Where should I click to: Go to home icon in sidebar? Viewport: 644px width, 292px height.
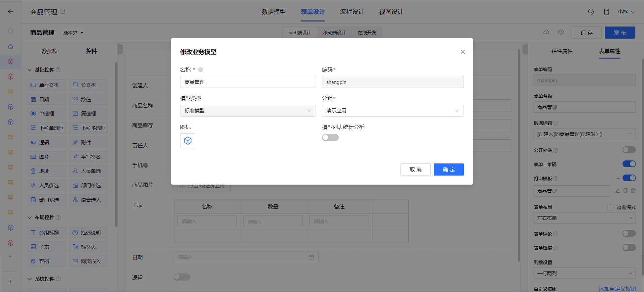tap(11, 46)
